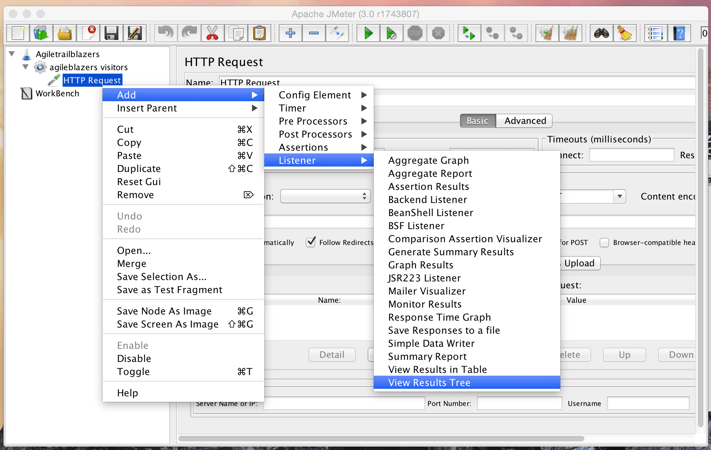Viewport: 711px width, 450px height.
Task: Click the Copy toolbar icon
Action: coord(236,33)
